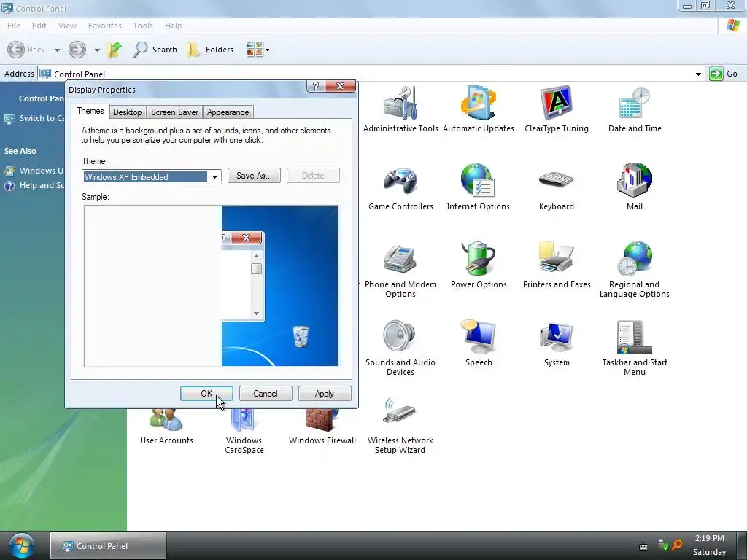Click the Start orb button
Screen dimensions: 747x560
pyautogui.click(x=21, y=545)
